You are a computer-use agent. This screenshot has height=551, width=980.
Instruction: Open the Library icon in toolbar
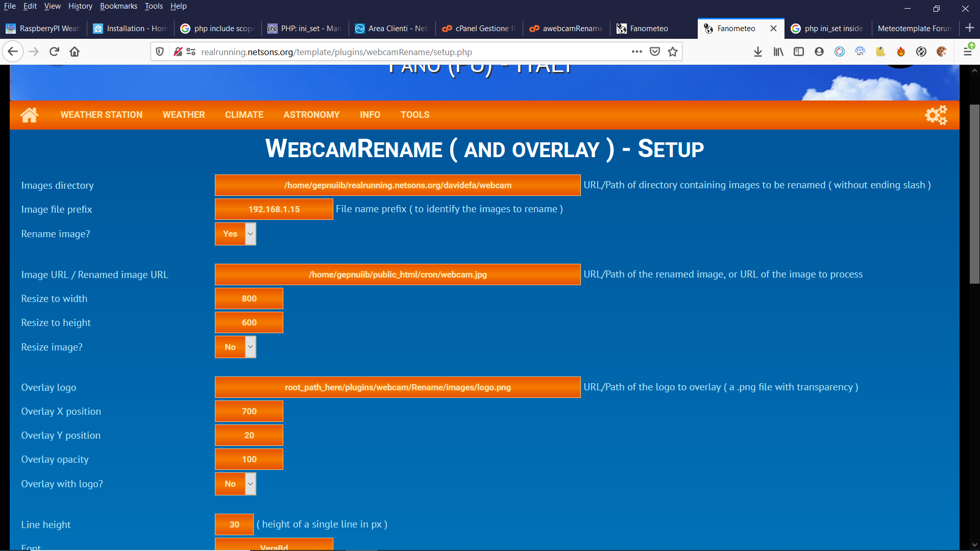click(x=778, y=52)
